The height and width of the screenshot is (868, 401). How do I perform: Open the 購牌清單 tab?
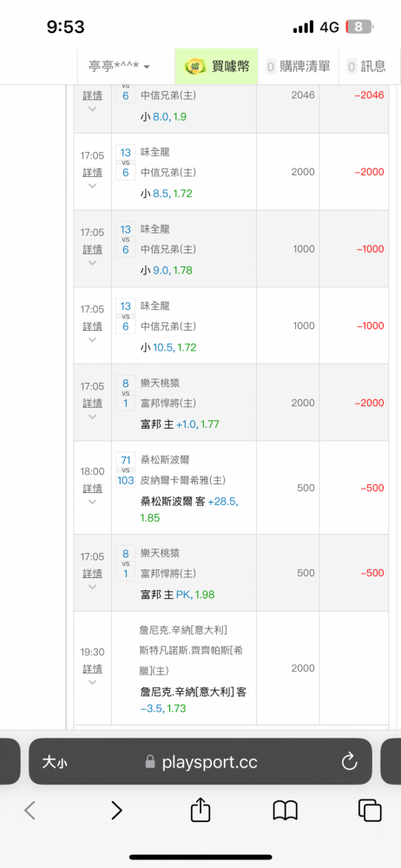(x=299, y=67)
